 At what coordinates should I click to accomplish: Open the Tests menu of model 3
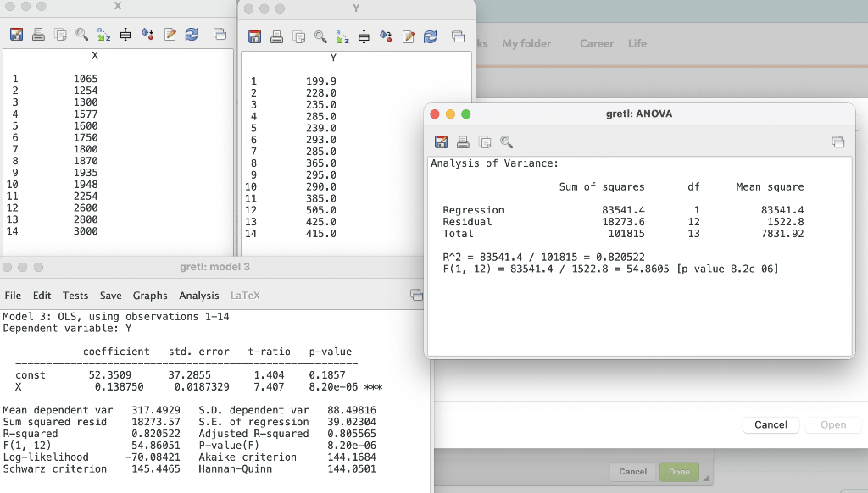click(x=75, y=296)
